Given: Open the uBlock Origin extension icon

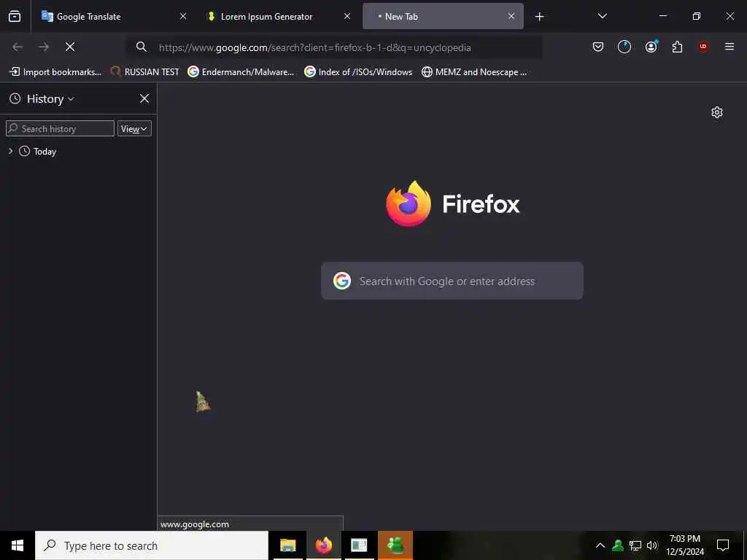Looking at the screenshot, I should pyautogui.click(x=703, y=47).
